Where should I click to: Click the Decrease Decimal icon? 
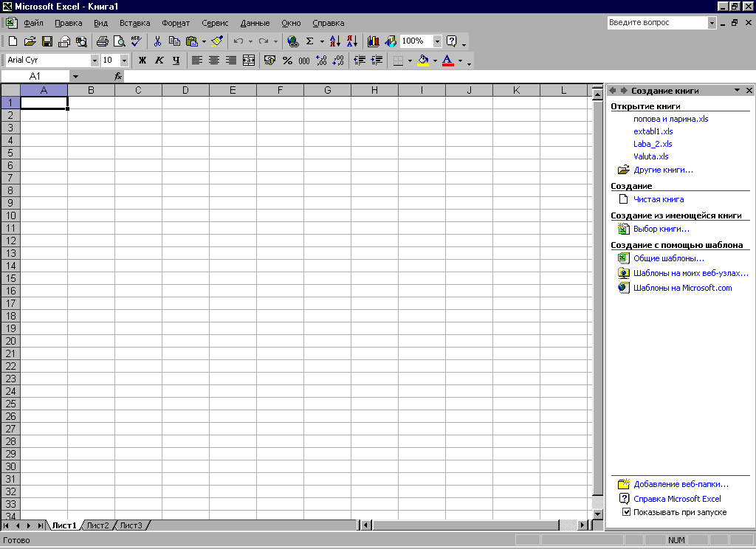click(338, 61)
